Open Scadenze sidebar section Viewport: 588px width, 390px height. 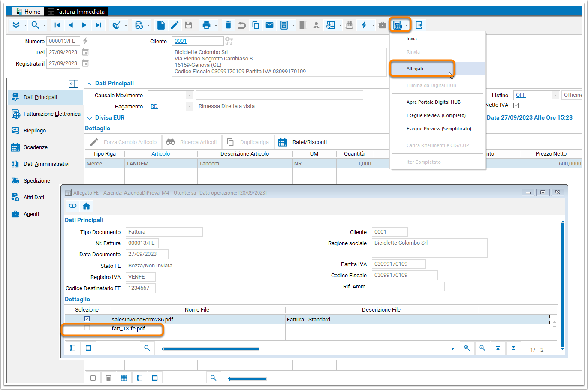(45, 147)
